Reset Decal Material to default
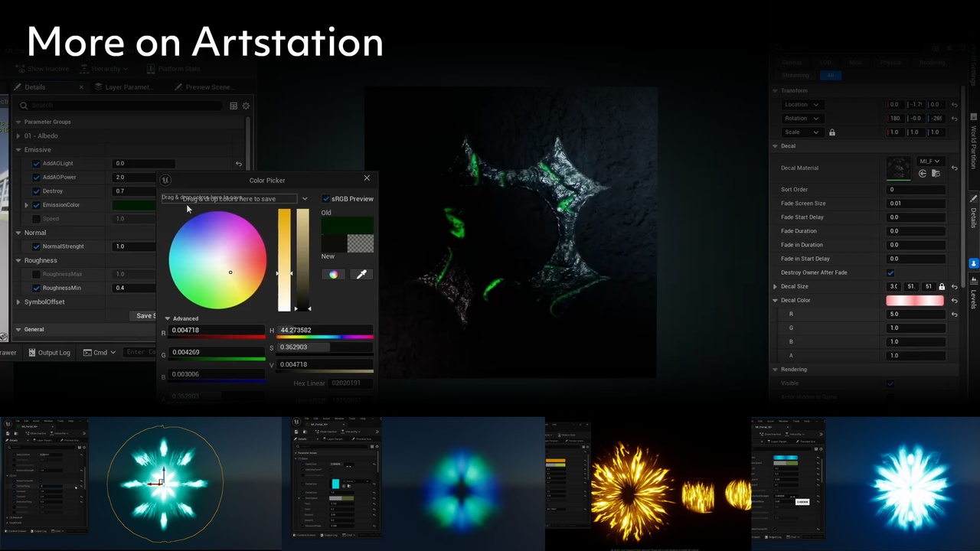Image resolution: width=980 pixels, height=551 pixels. (954, 168)
